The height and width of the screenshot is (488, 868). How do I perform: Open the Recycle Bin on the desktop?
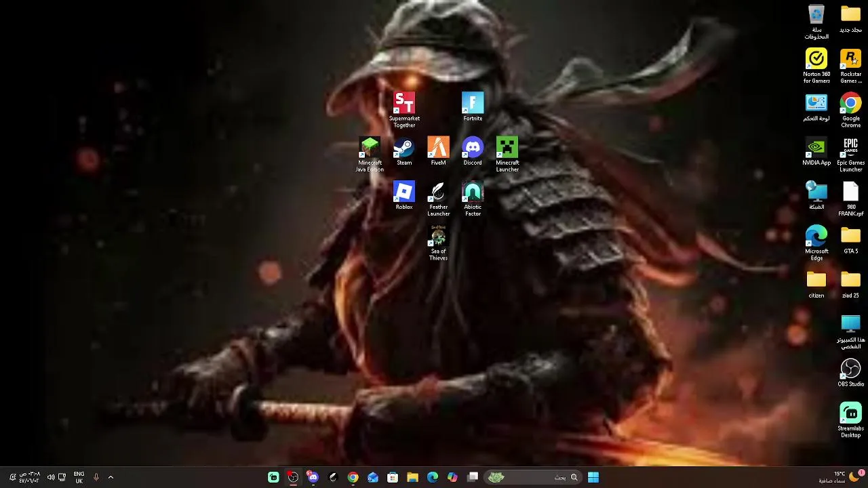point(816,22)
